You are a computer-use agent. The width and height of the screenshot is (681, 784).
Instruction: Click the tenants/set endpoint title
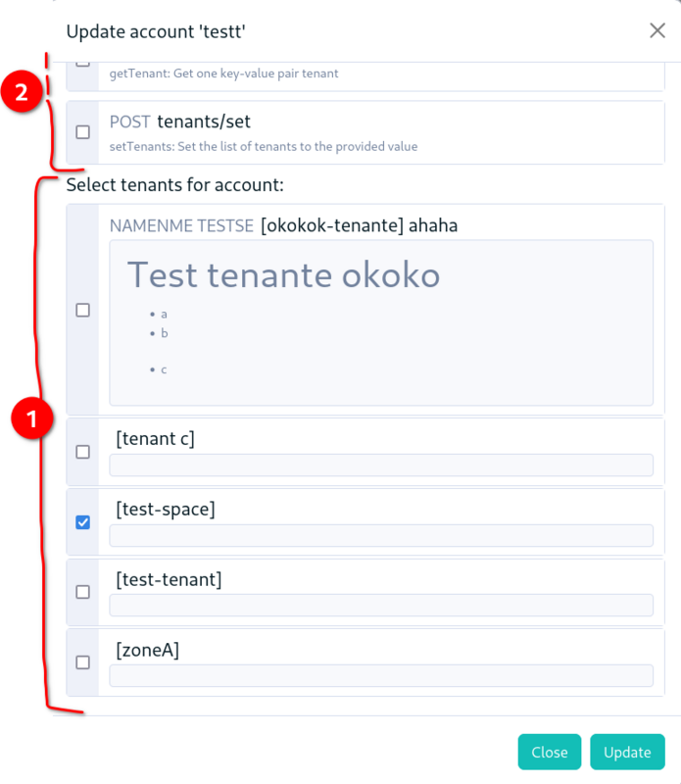coord(204,122)
